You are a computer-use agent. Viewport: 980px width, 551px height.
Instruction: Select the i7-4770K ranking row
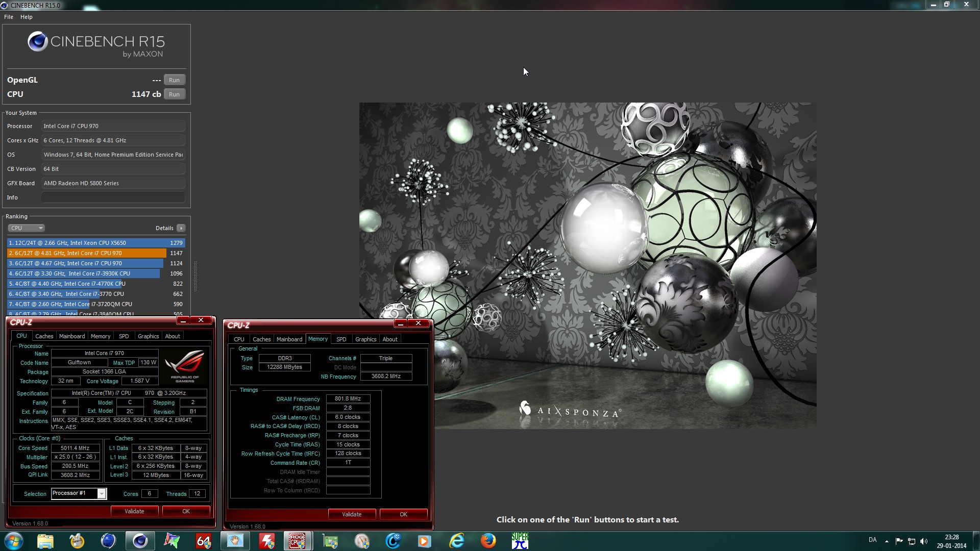(96, 284)
